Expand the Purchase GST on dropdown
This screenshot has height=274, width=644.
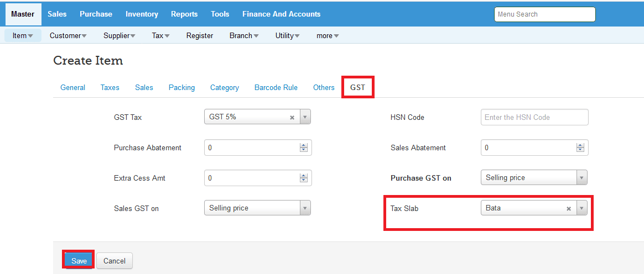[x=581, y=178]
